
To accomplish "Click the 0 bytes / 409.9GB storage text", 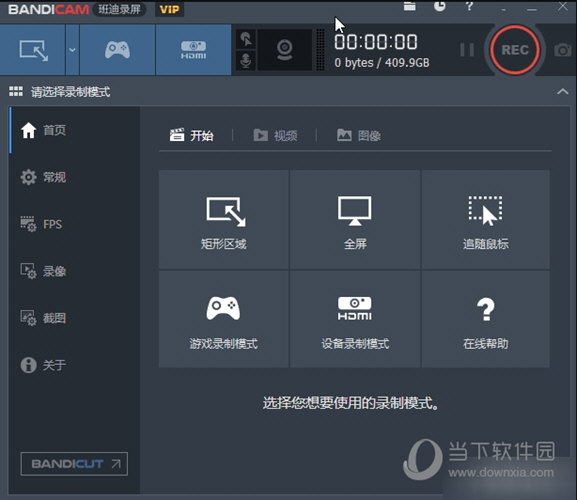I will [x=382, y=63].
